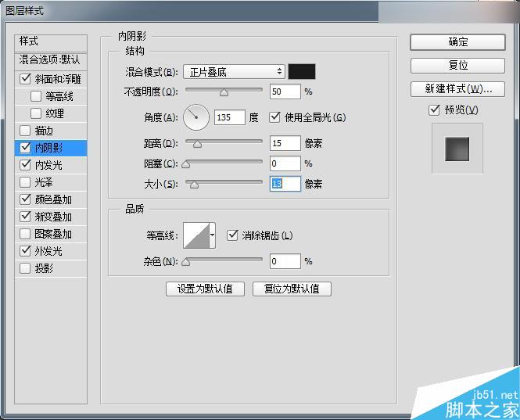520x420 pixels.
Task: Click the black shadow color swatch
Action: pos(302,72)
